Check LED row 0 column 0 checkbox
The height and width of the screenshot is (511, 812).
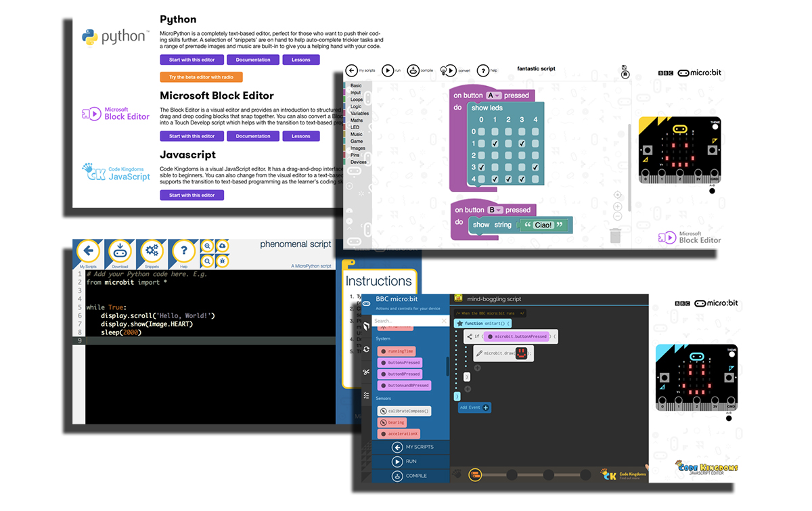point(482,132)
